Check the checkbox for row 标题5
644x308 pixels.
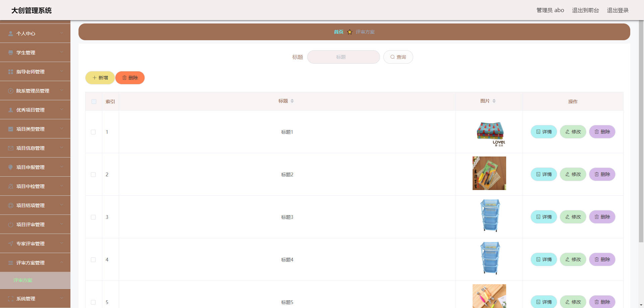(x=93, y=302)
